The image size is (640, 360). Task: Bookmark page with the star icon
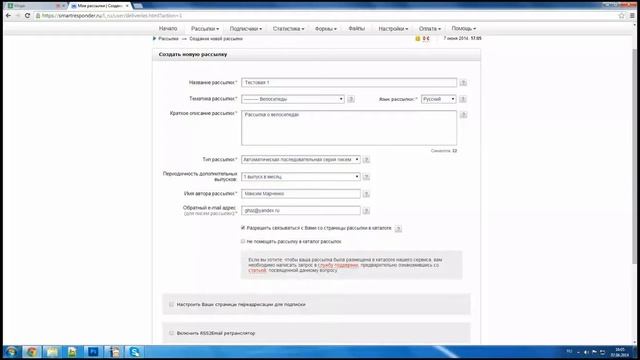click(622, 16)
